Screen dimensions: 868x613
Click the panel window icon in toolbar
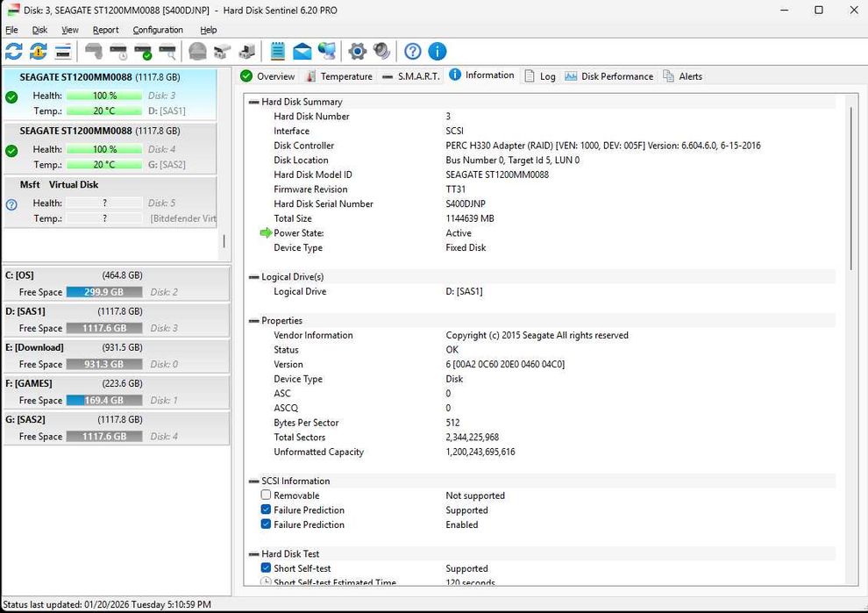point(63,52)
